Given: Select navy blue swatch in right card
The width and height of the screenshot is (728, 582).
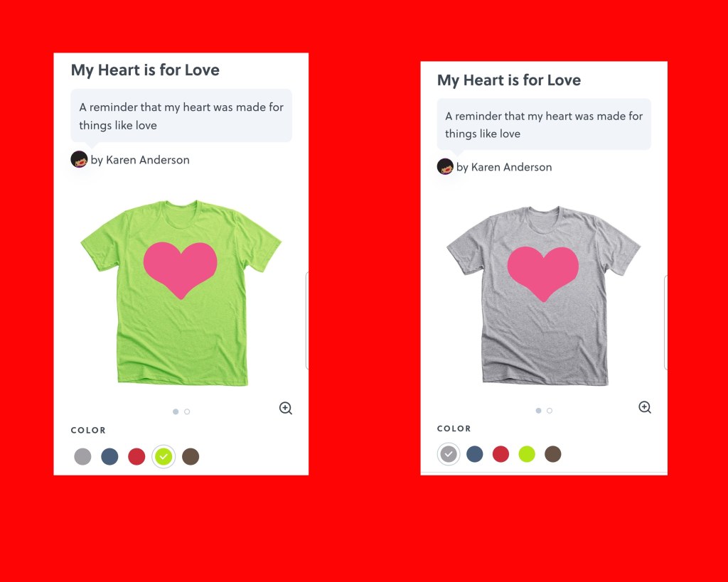Looking at the screenshot, I should (x=474, y=454).
